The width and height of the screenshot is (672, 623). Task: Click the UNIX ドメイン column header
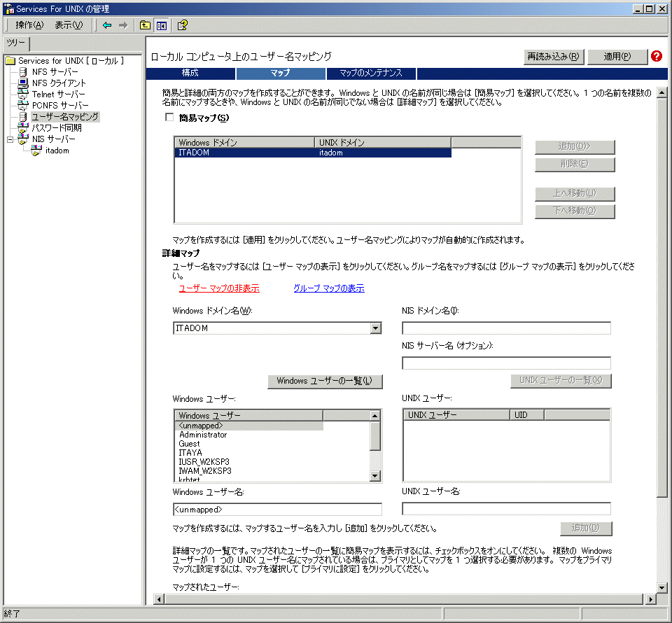383,143
